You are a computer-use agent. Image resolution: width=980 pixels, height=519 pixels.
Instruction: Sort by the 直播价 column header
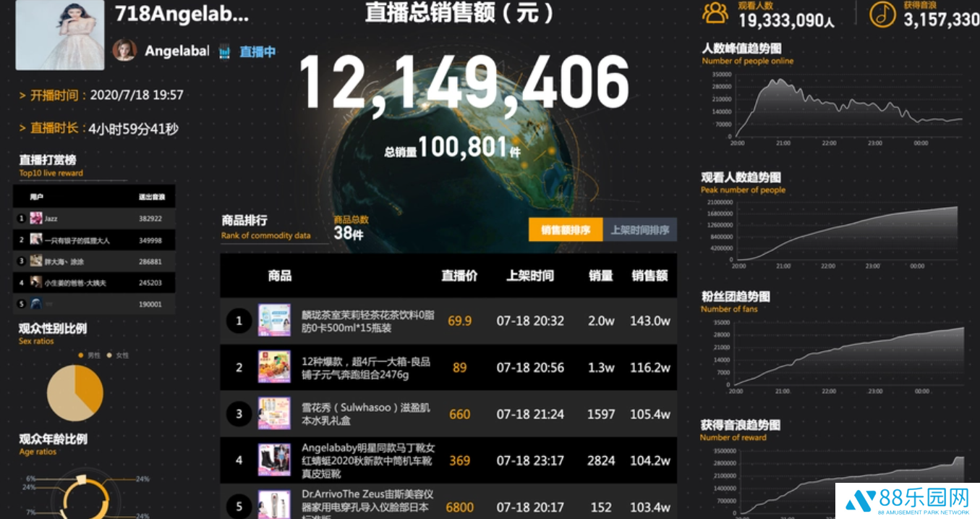point(459,276)
